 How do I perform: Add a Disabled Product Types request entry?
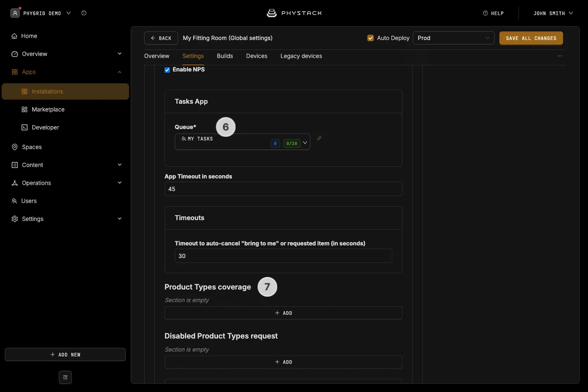(x=283, y=362)
